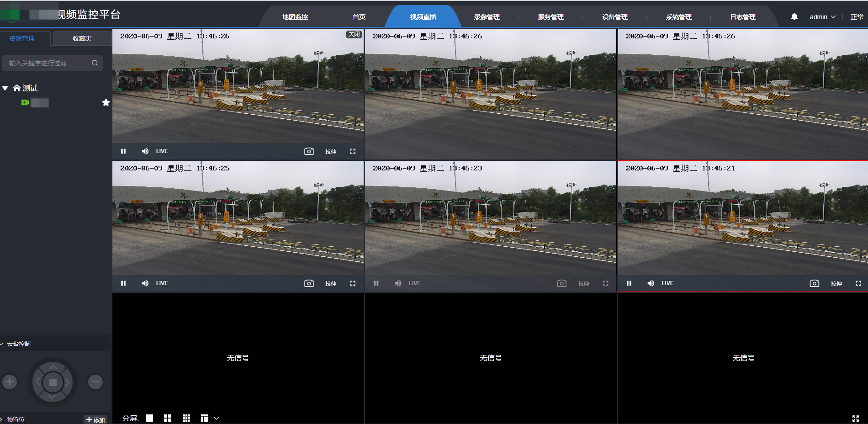This screenshot has height=424, width=868.
Task: Collapse the 测试 tree node triangle
Action: (x=5, y=88)
